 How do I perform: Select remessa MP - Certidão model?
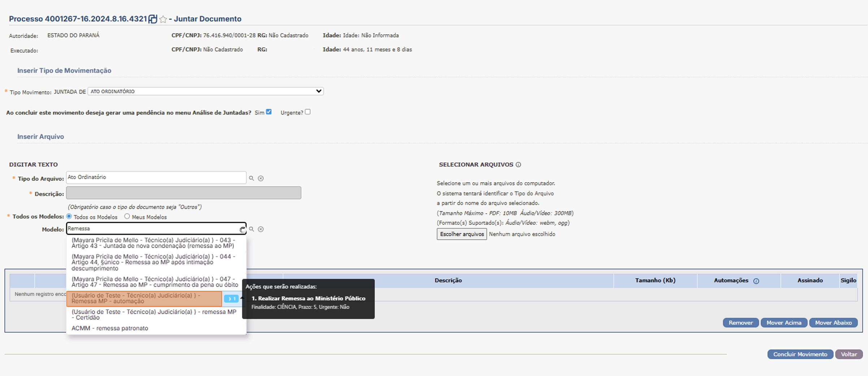click(156, 315)
